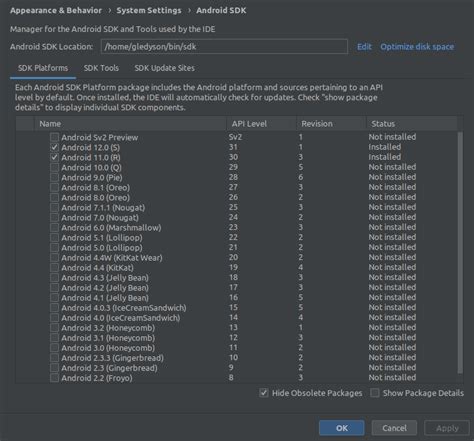Check Android 4.4 (KitKat) checkbox
Screen dimensions: 474x441
(x=54, y=267)
